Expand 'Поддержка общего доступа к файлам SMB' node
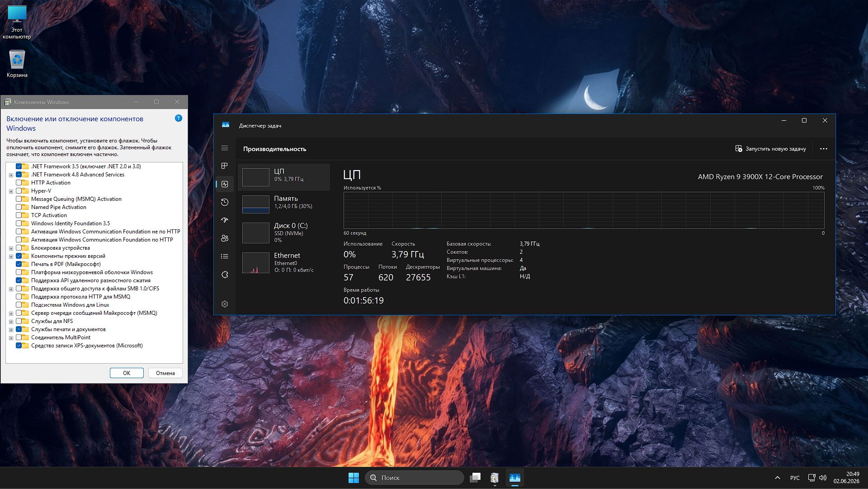Image resolution: width=868 pixels, height=489 pixels. click(x=11, y=289)
